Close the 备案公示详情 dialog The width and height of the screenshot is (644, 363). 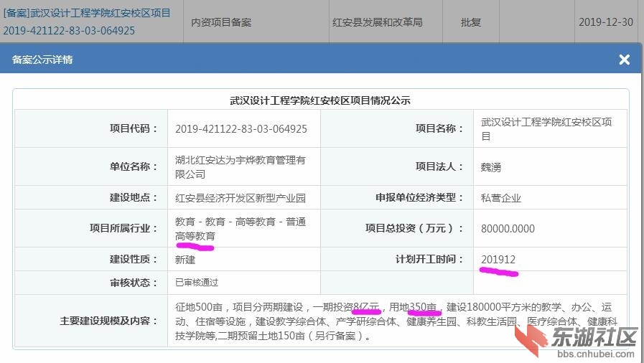coord(625,60)
